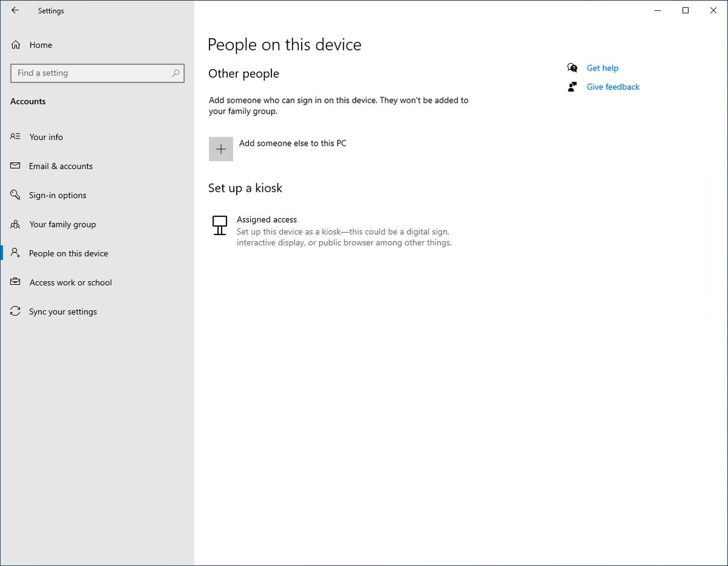Click the Get help chat icon

[573, 68]
